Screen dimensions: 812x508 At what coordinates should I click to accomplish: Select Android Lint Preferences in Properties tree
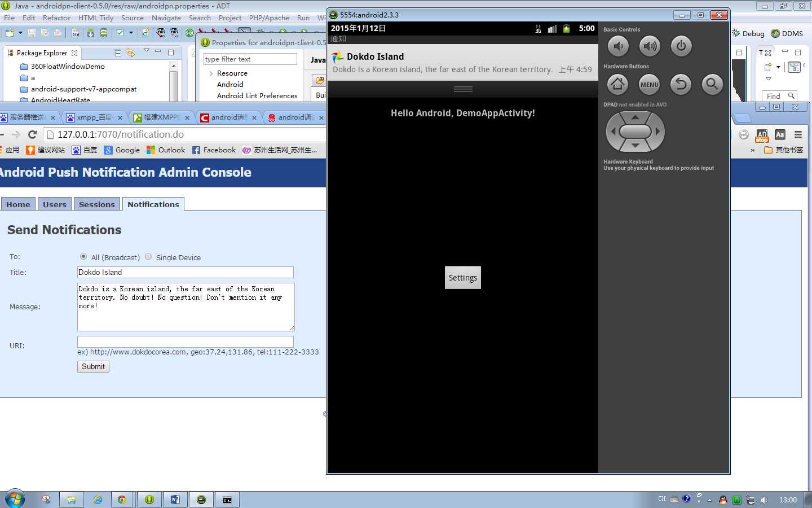point(257,96)
